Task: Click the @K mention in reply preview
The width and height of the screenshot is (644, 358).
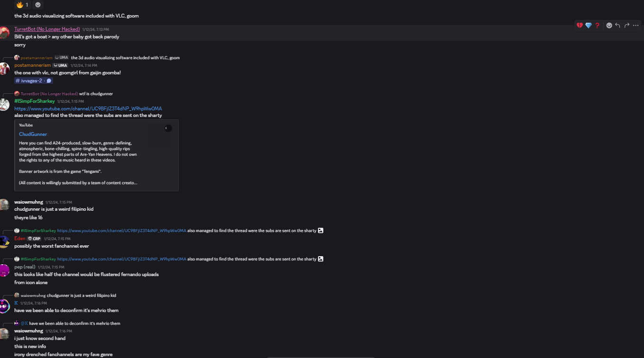Action: pos(24,323)
